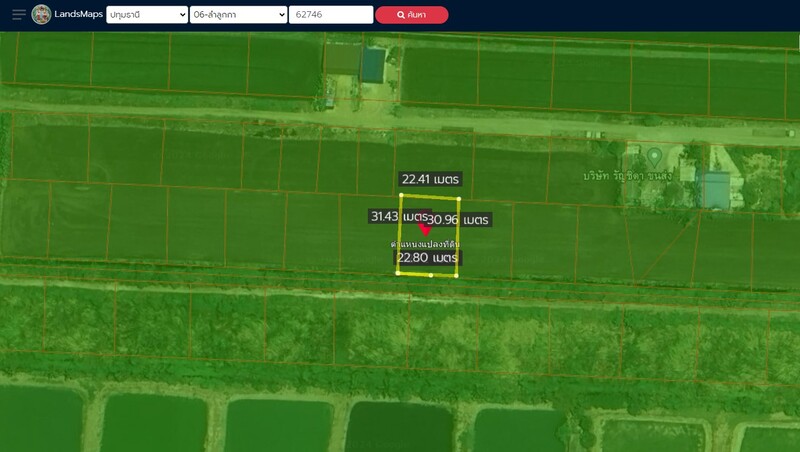Open the hamburger menu
Image resolution: width=800 pixels, height=452 pixels.
(x=18, y=15)
